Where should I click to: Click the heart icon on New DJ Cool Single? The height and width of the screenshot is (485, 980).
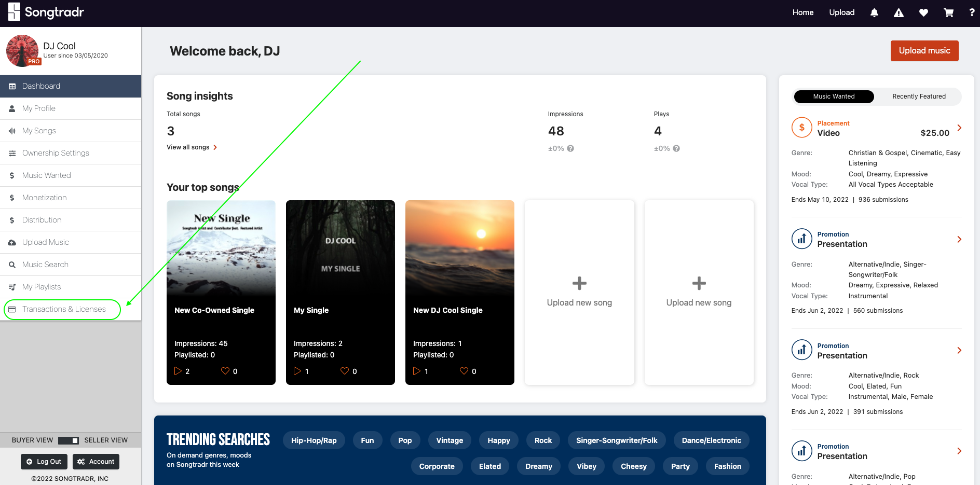coord(464,371)
